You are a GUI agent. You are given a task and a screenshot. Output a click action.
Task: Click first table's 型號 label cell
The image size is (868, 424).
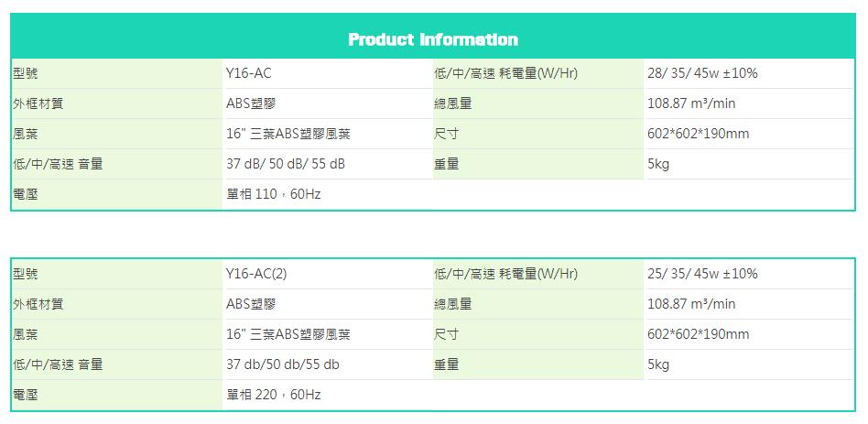point(117,73)
